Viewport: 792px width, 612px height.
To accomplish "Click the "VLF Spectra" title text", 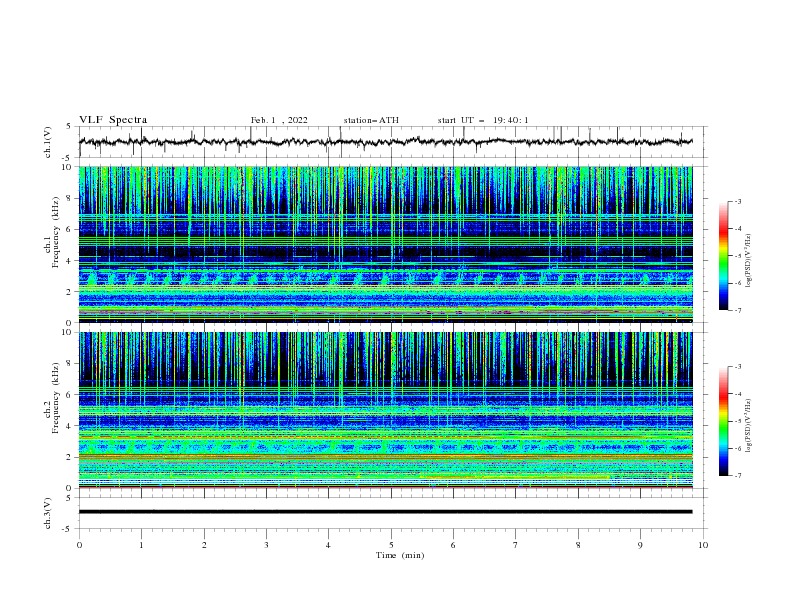I will [x=113, y=120].
